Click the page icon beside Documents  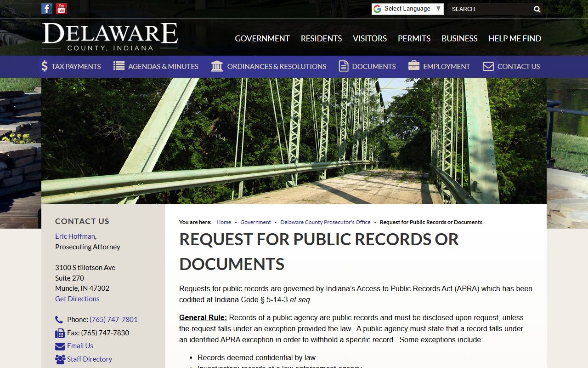tap(344, 66)
